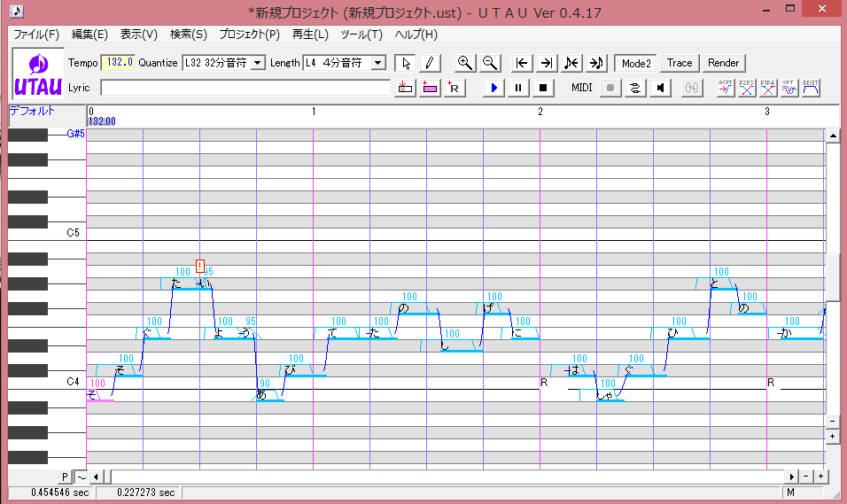The width and height of the screenshot is (847, 504).
Task: Click the デフォルト voicebank label
Action: pyautogui.click(x=32, y=111)
